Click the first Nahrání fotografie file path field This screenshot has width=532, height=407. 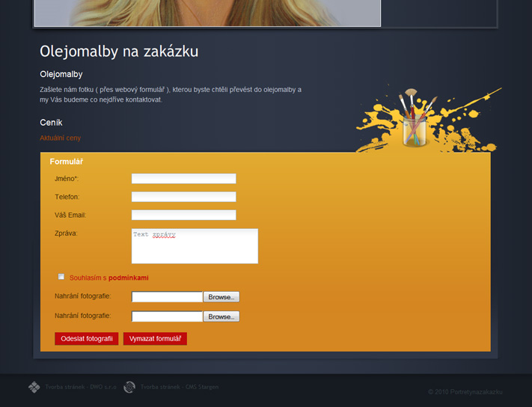click(167, 297)
